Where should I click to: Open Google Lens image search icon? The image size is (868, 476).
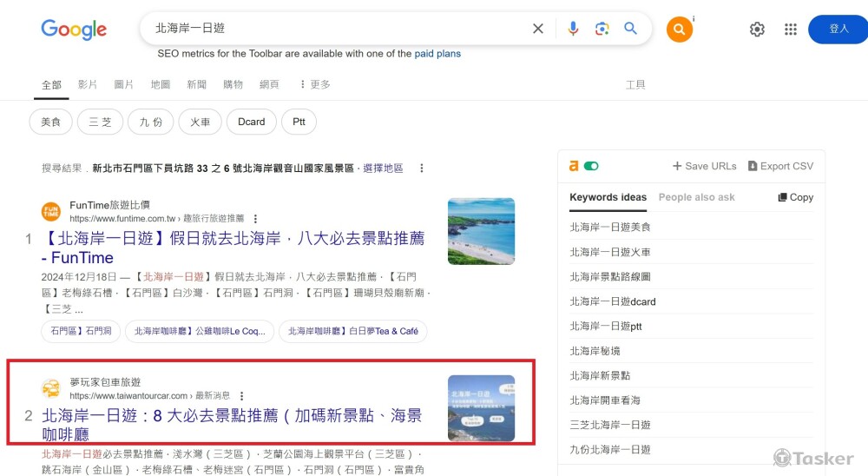(x=602, y=29)
